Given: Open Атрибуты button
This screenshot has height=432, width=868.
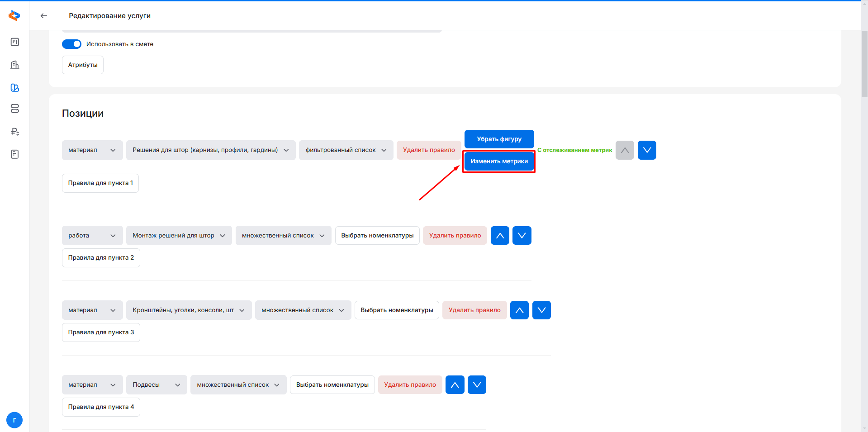Looking at the screenshot, I should (x=83, y=65).
